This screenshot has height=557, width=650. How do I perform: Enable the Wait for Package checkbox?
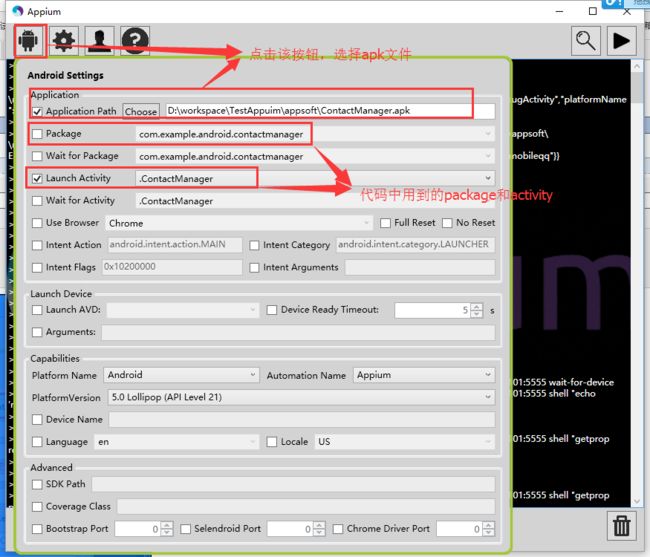[37, 156]
